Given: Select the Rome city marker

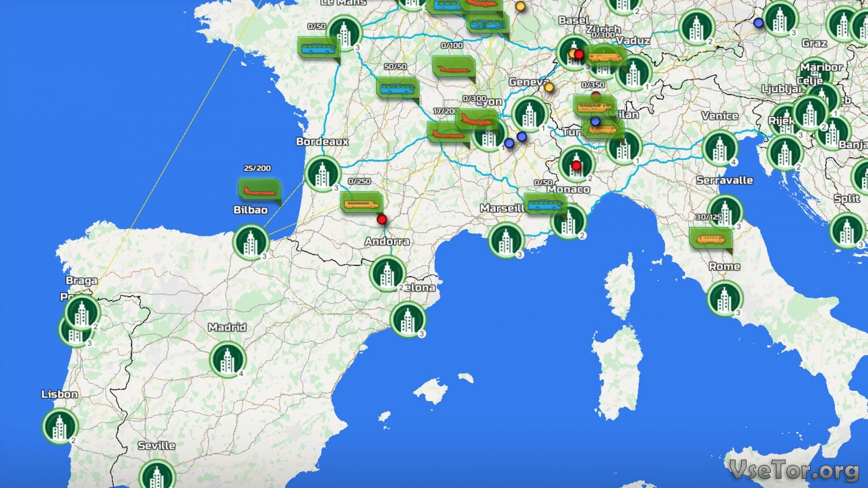Looking at the screenshot, I should click(x=724, y=298).
